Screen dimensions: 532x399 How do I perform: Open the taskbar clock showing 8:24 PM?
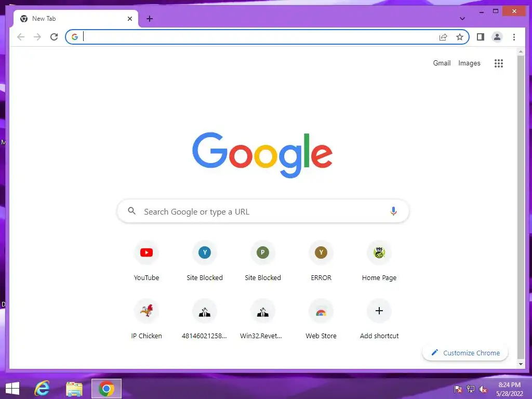coord(509,389)
